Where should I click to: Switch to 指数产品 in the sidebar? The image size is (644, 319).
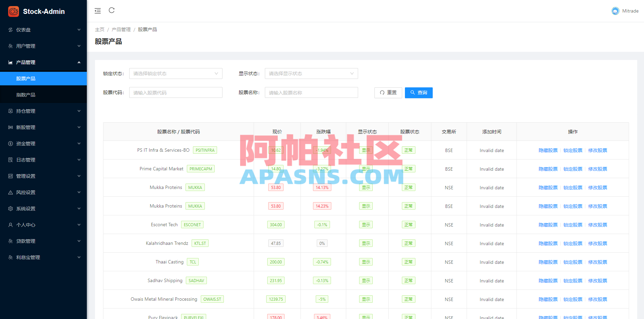[x=43, y=94]
